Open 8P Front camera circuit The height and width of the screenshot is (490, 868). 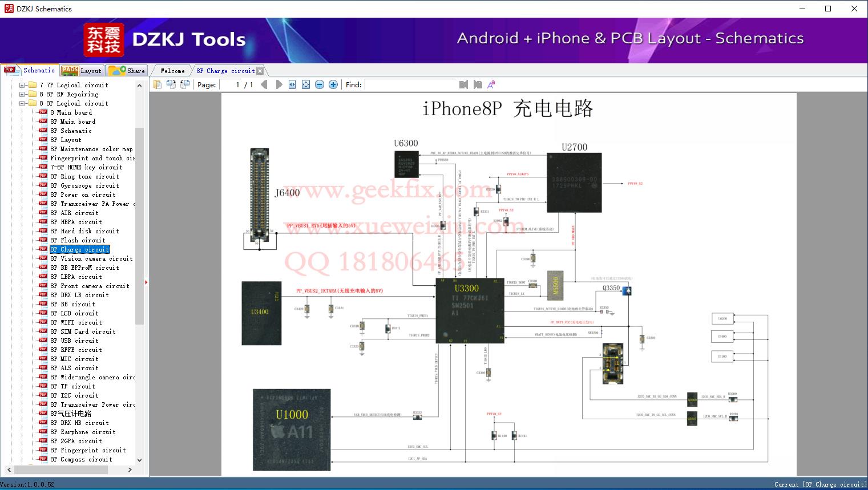90,286
